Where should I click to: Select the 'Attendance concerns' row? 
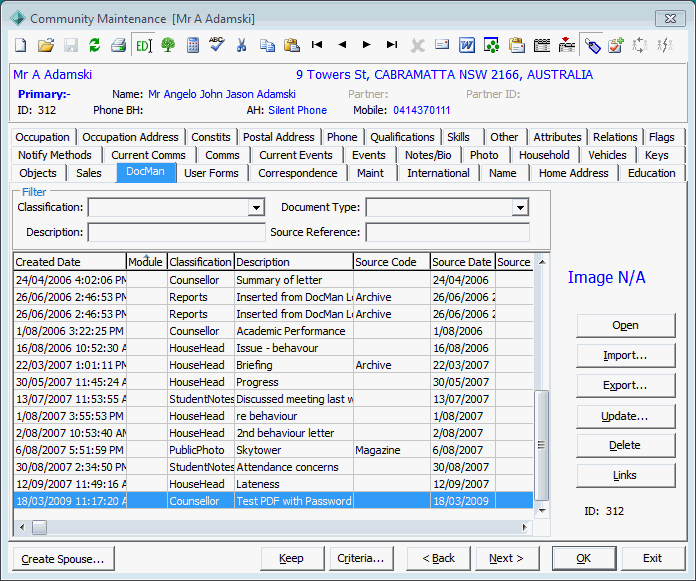point(273,467)
